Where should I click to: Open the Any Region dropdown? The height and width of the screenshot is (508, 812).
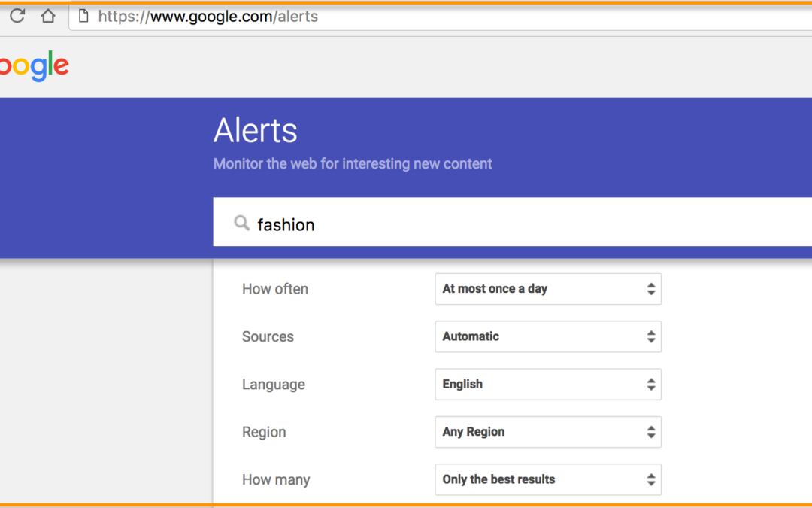coord(548,432)
